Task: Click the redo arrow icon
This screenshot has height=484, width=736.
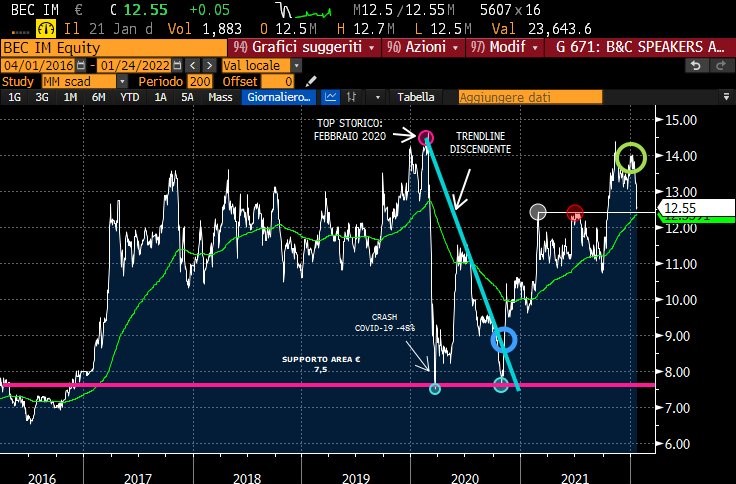Action: 718,65
